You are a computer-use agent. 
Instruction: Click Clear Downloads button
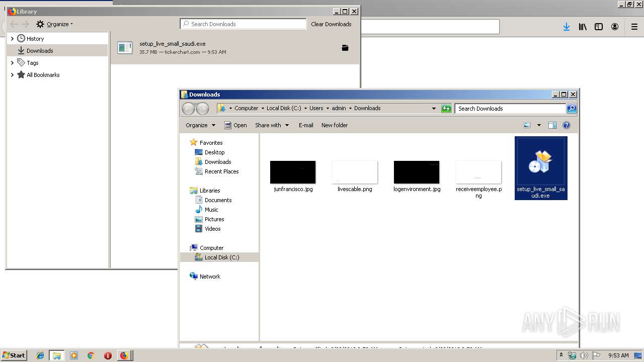tap(331, 24)
